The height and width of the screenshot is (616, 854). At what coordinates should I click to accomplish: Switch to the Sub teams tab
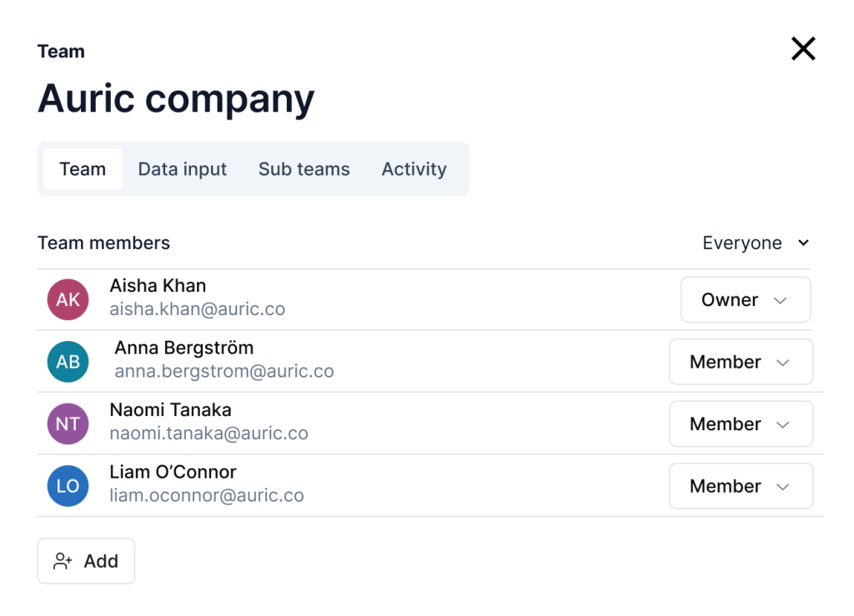304,169
